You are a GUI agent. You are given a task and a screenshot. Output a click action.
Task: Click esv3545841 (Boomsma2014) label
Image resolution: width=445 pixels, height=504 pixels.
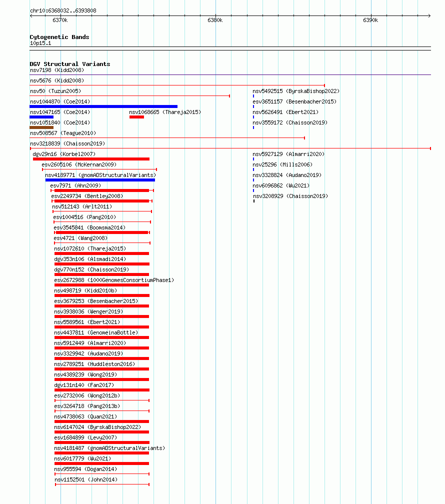coord(89,227)
